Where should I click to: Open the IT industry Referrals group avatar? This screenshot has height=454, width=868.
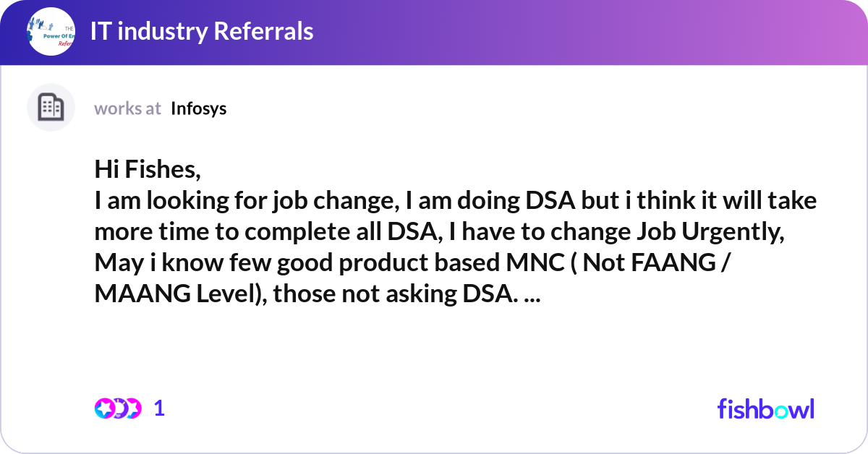[x=51, y=32]
